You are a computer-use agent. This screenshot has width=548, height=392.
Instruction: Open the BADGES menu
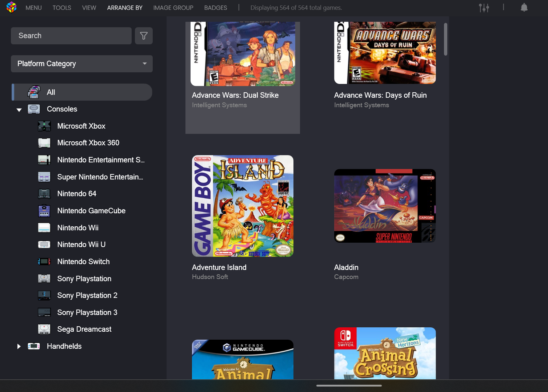click(x=216, y=8)
